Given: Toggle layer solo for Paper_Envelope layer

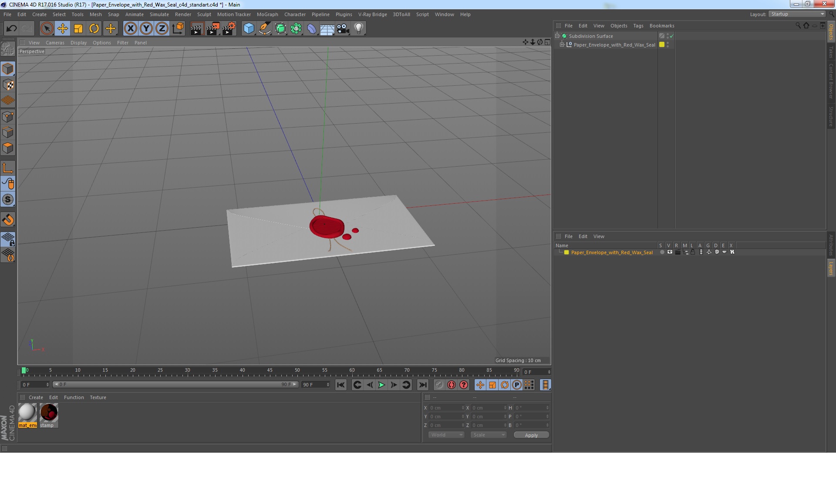Looking at the screenshot, I should [x=662, y=252].
